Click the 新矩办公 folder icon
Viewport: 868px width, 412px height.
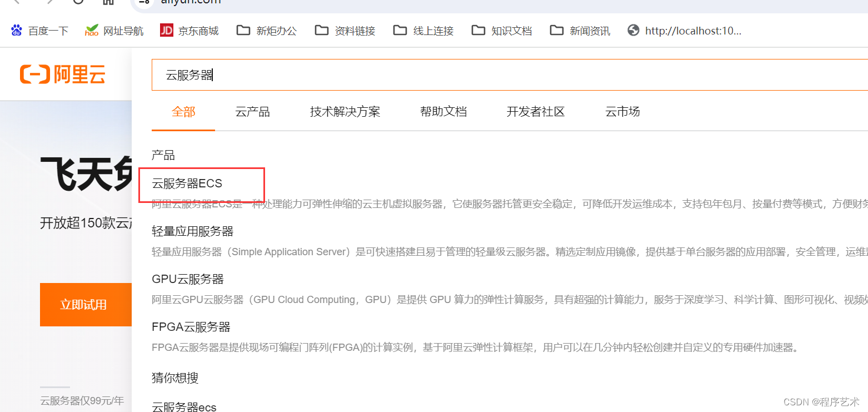pos(243,30)
